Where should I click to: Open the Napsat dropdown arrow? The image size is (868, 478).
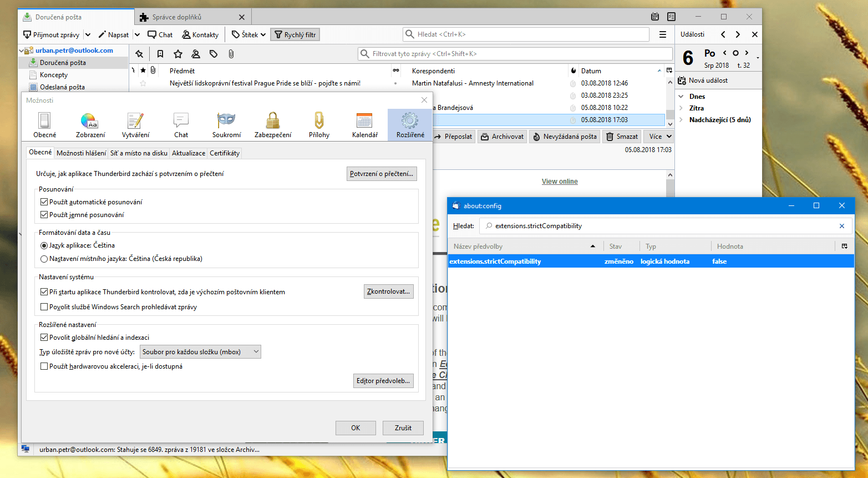coord(137,34)
